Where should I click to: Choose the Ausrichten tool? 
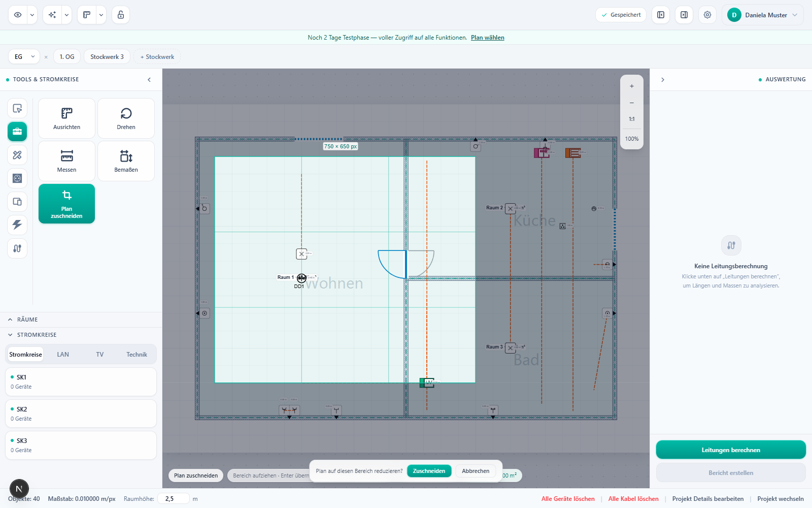click(x=66, y=118)
